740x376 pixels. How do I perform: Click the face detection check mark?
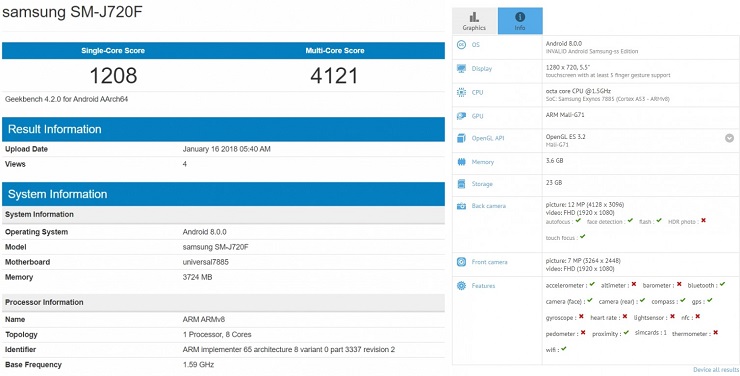630,221
